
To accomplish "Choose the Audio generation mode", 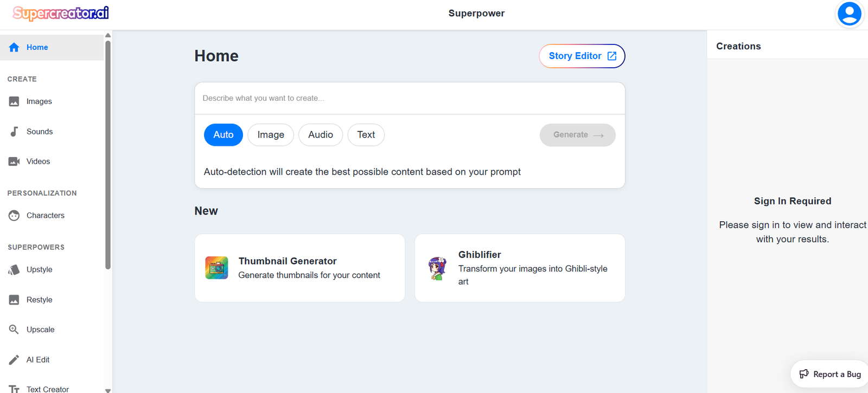I will tap(321, 135).
